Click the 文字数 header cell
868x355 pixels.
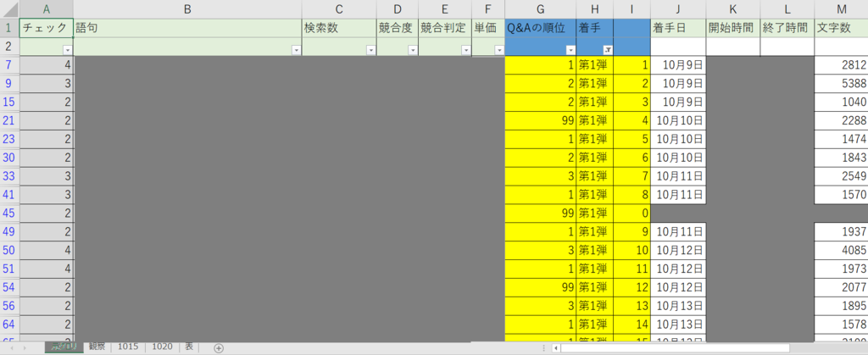click(x=841, y=28)
